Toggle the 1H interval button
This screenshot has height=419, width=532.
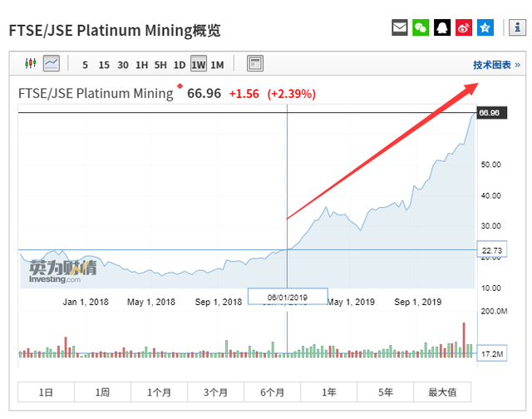pyautogui.click(x=141, y=65)
